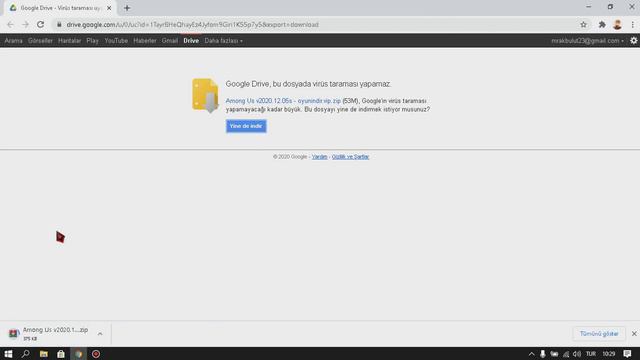Screen dimensions: 640x360
Task: Expand the Daha fazlası dropdown
Action: tap(224, 41)
